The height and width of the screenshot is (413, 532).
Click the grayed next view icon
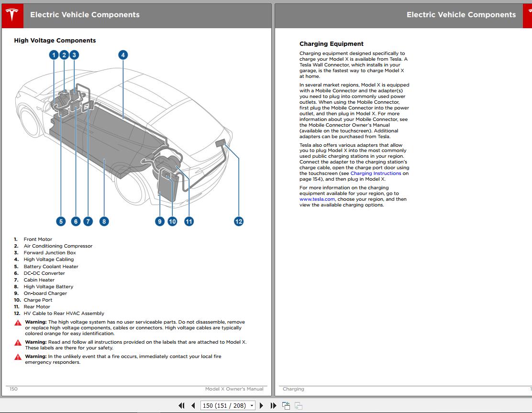[298, 405]
